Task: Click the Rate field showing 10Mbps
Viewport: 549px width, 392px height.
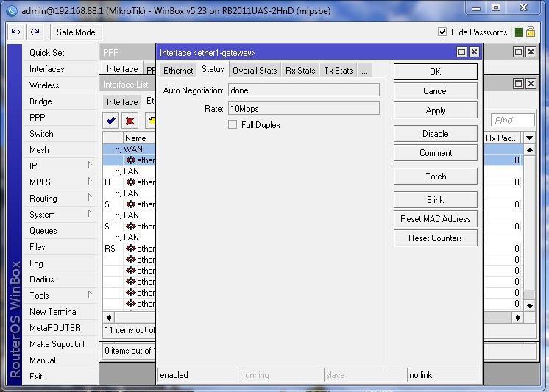Action: 303,109
